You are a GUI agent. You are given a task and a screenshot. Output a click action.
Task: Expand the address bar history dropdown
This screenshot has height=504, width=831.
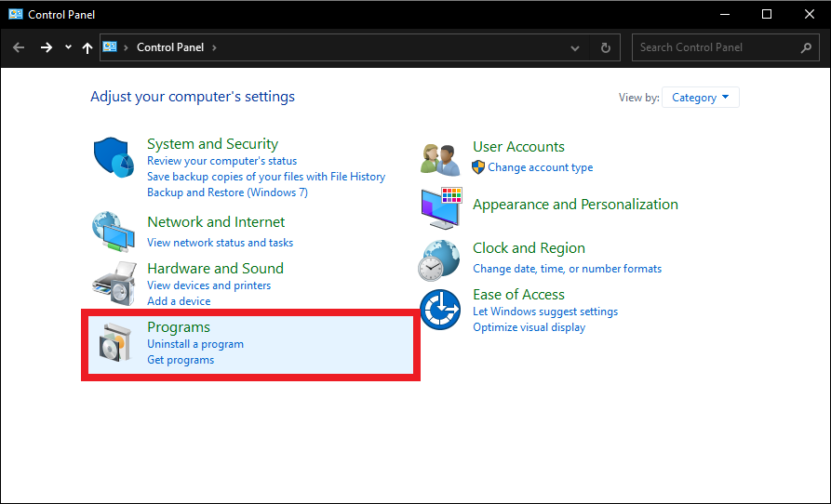point(575,47)
